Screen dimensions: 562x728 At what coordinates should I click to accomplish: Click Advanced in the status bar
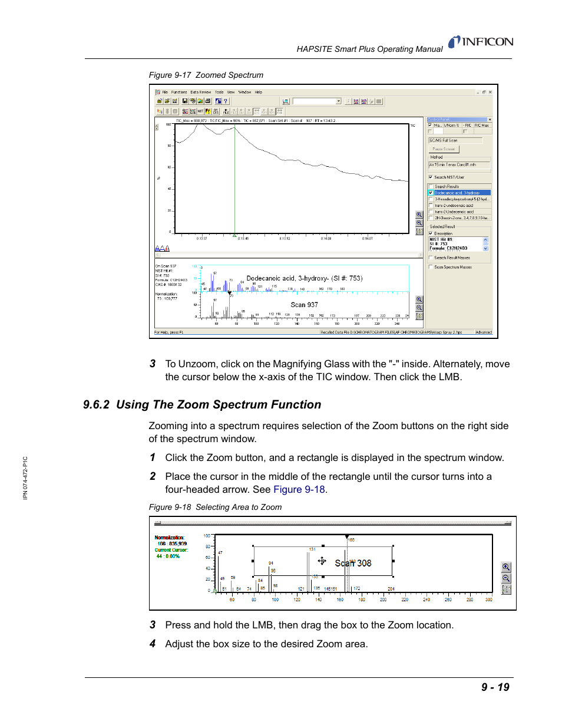484,332
